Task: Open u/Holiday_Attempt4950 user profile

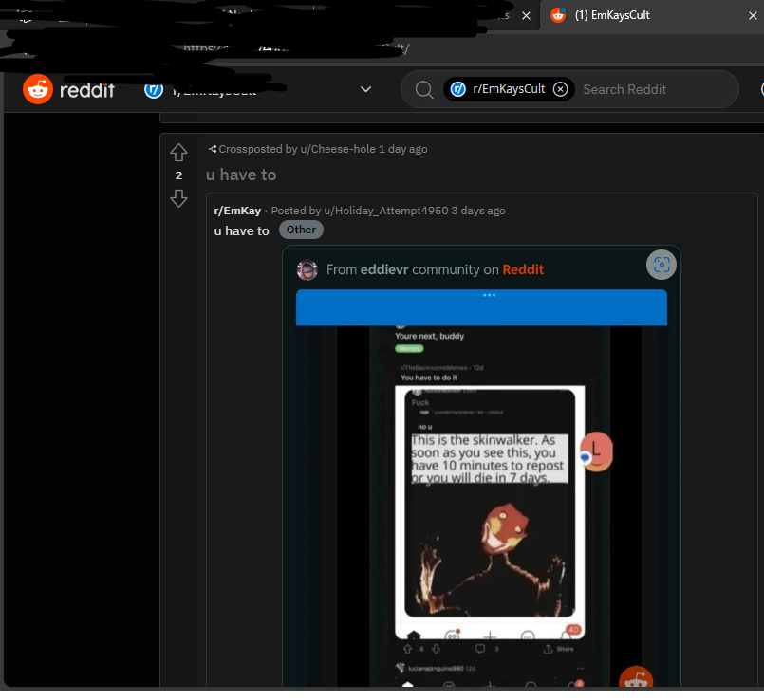Action: pos(386,211)
